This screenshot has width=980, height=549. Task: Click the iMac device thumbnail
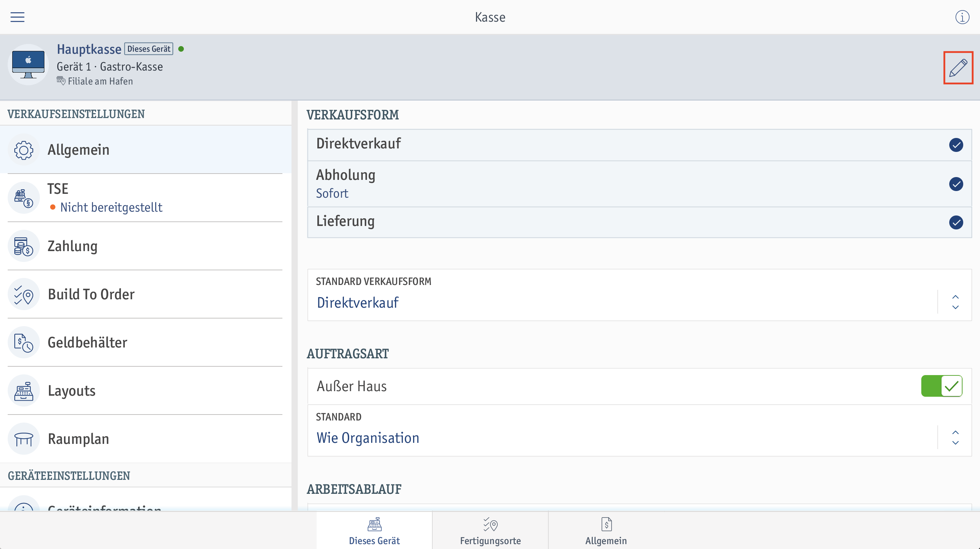(28, 65)
